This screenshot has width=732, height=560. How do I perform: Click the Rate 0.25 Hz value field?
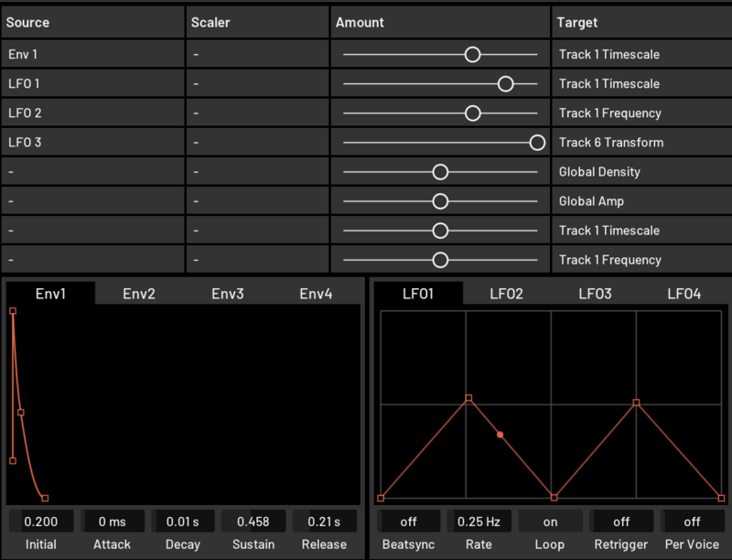click(x=479, y=522)
